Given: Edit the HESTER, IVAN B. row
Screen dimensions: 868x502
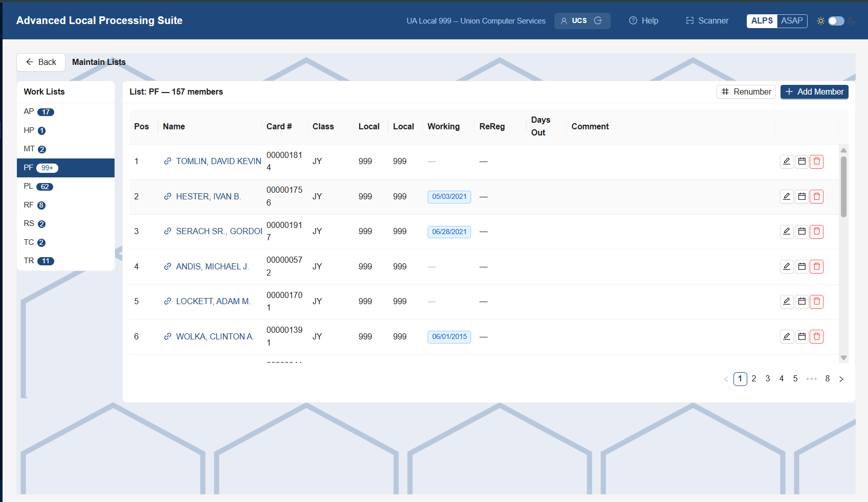Looking at the screenshot, I should (787, 197).
